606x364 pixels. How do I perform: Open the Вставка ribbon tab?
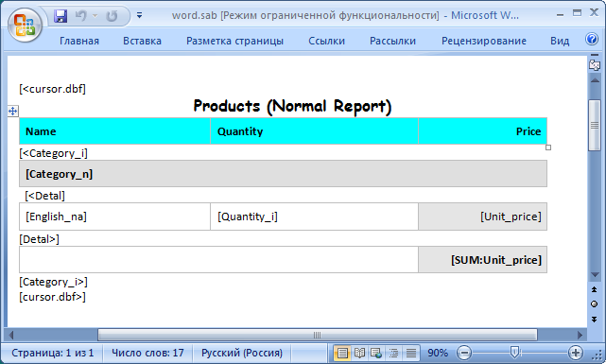[x=142, y=41]
